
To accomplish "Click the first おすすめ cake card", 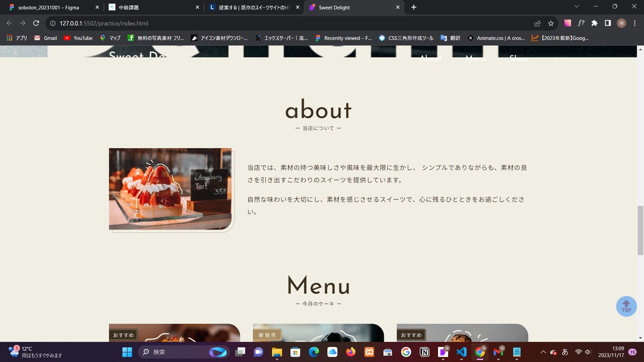I will coord(174,333).
